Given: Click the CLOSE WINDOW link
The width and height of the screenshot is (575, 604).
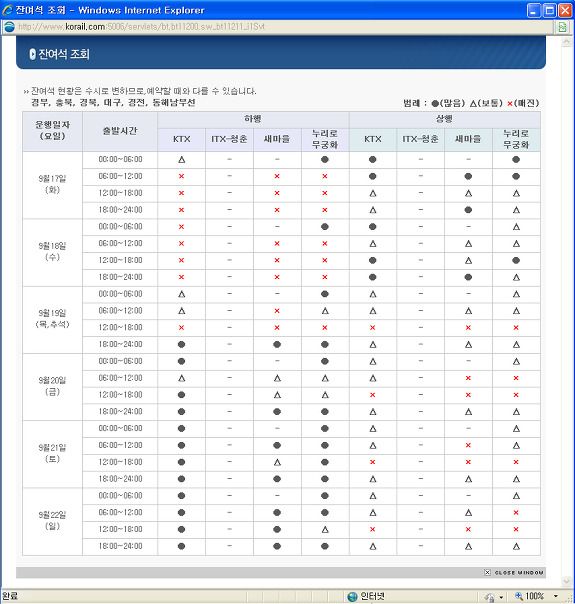Looking at the screenshot, I should click(519, 573).
